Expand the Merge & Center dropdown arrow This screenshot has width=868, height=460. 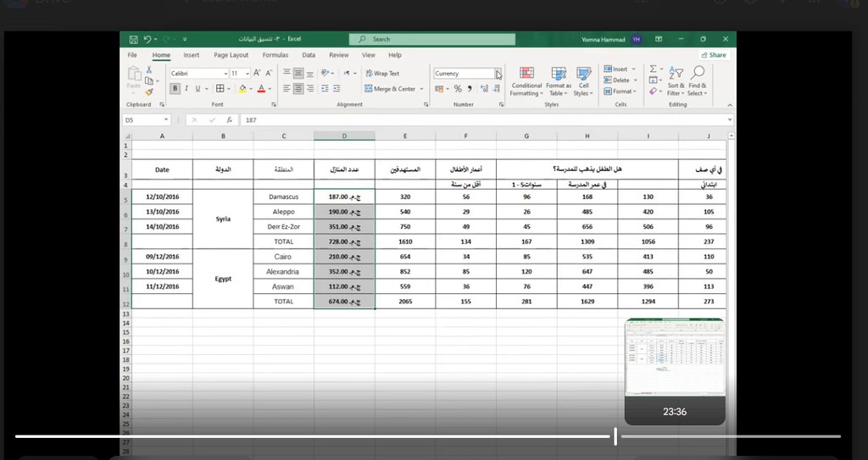click(422, 89)
